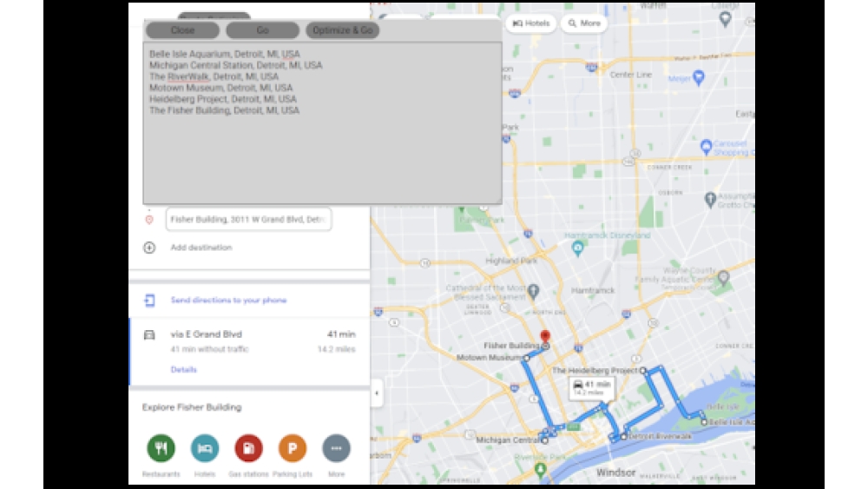Click The Fisher Building line in text box
868x489 pixels.
pyautogui.click(x=224, y=110)
